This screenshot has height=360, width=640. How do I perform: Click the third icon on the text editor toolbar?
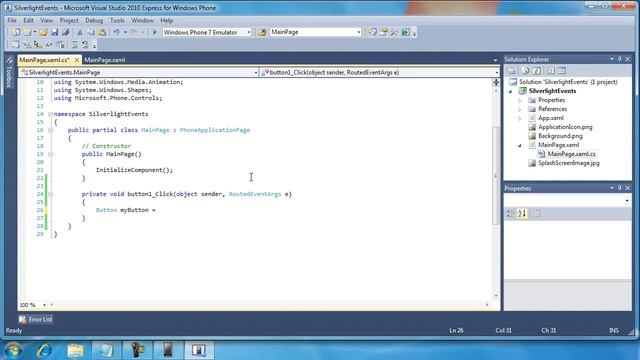tap(38, 44)
